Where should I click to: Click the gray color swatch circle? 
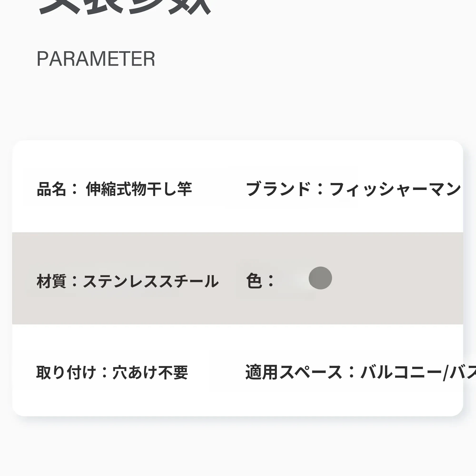click(320, 278)
